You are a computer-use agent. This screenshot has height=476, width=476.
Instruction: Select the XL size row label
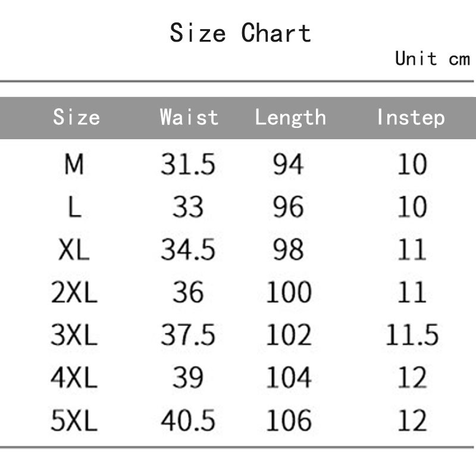tap(74, 250)
